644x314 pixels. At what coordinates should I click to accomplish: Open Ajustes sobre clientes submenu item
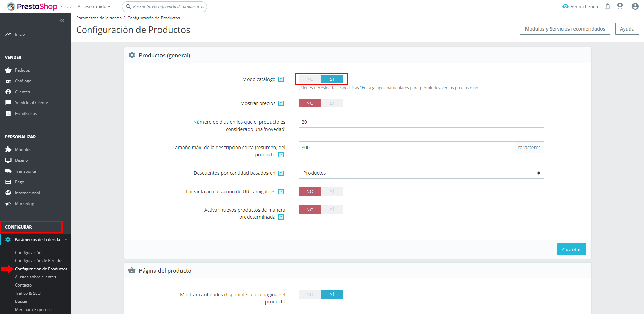tap(35, 277)
